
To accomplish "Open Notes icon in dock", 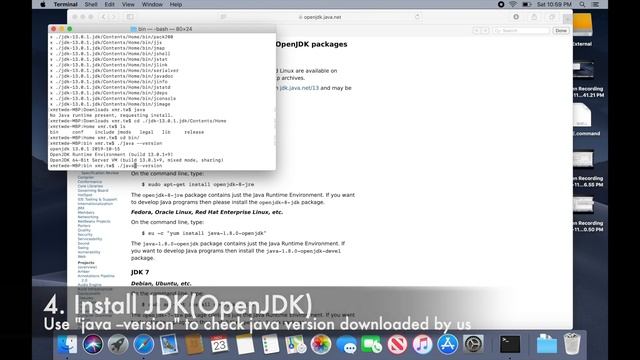I will point(245,344).
